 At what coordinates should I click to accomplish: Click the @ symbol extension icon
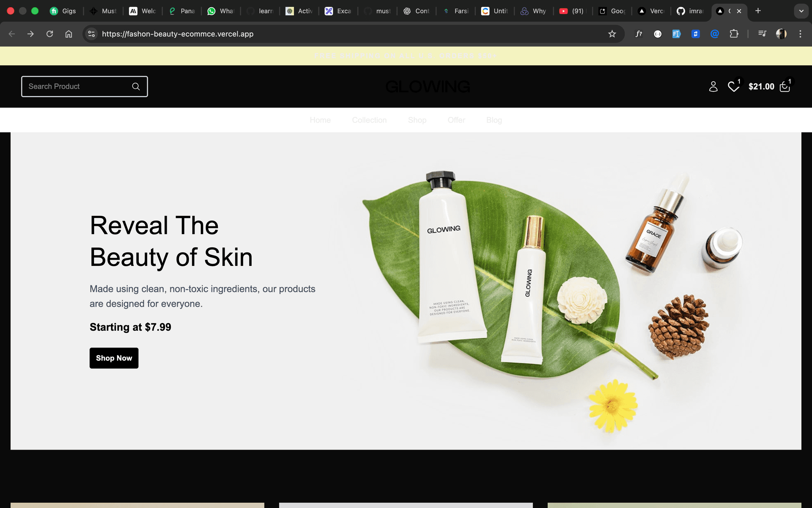pyautogui.click(x=715, y=34)
